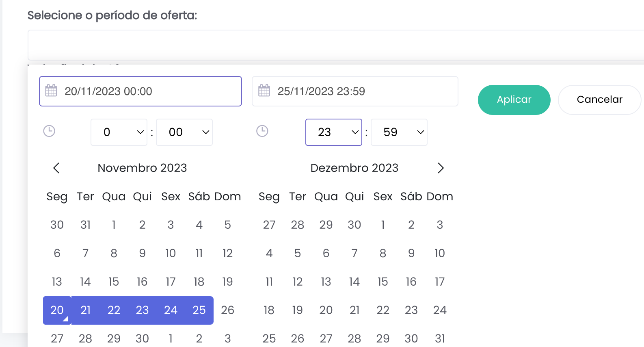Pick November 26 in the calendar
Screen dimensions: 644x347
(x=227, y=310)
